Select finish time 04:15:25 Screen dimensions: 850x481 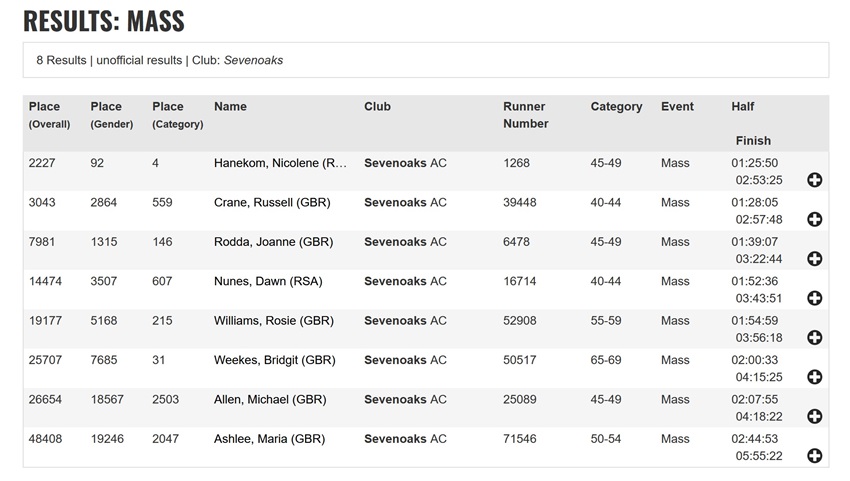tap(759, 377)
